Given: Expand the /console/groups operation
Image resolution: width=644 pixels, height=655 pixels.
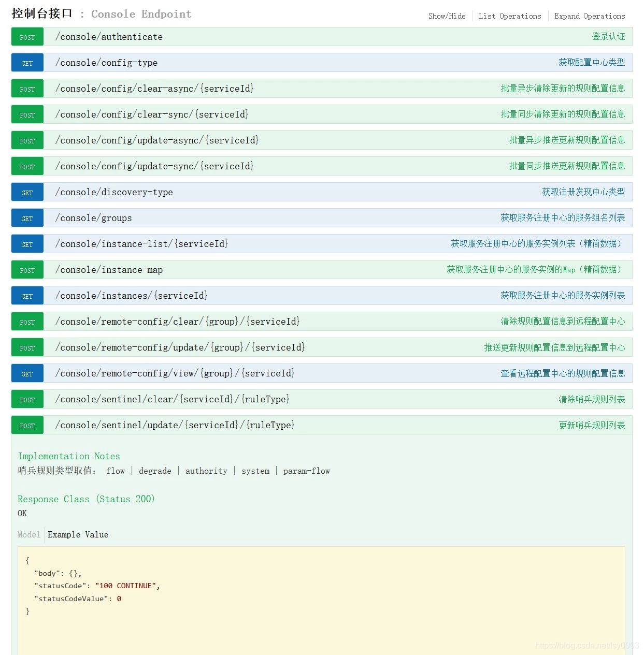Looking at the screenshot, I should pyautogui.click(x=93, y=218).
